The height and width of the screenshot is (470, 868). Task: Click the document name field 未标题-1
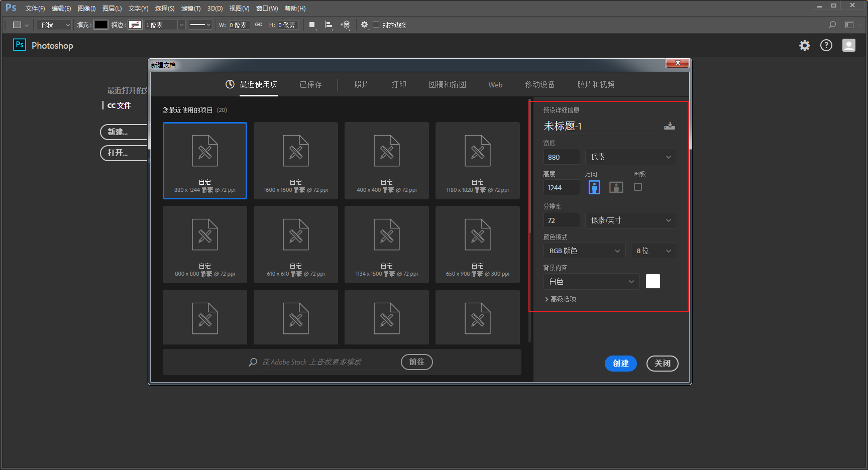[601, 126]
